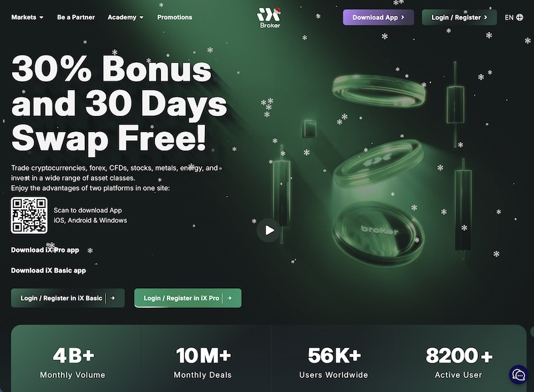The height and width of the screenshot is (392, 534).
Task: Click the 56K+ Users Worldwide stat
Action: tap(333, 363)
